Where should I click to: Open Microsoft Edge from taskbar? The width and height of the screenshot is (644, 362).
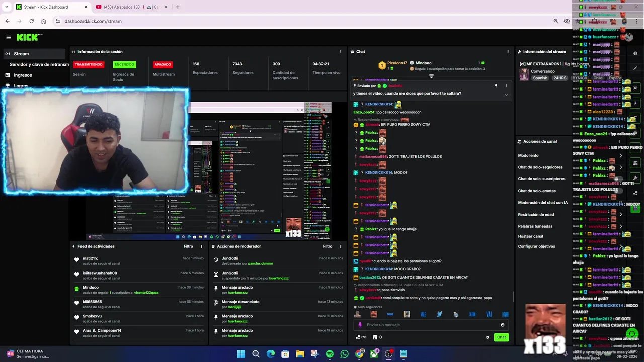tap(271, 354)
